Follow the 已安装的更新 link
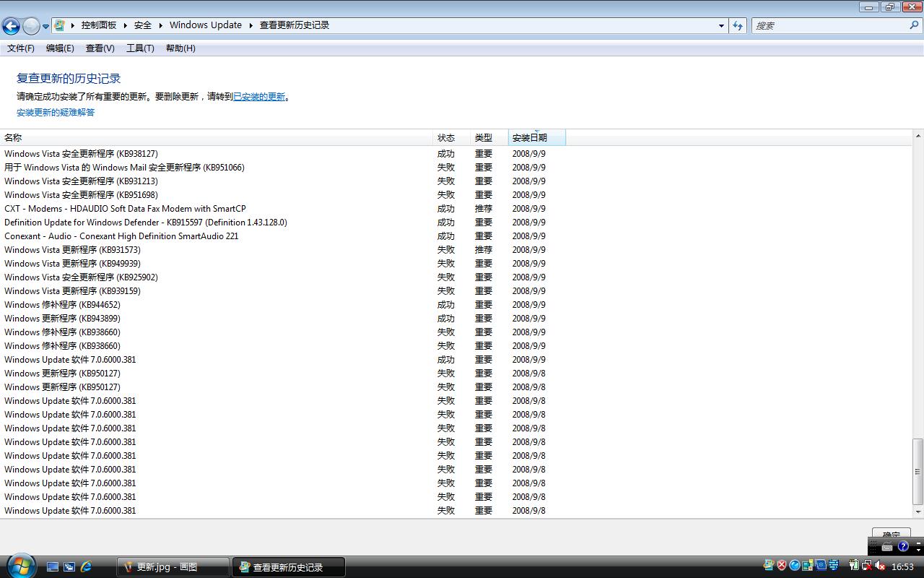 click(259, 97)
